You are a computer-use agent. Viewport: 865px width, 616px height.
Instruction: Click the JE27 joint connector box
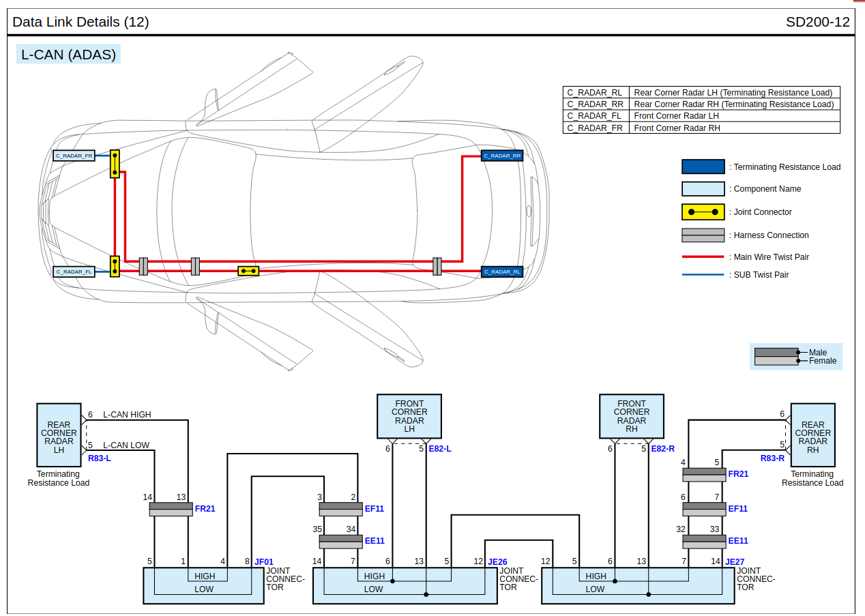coord(638,585)
